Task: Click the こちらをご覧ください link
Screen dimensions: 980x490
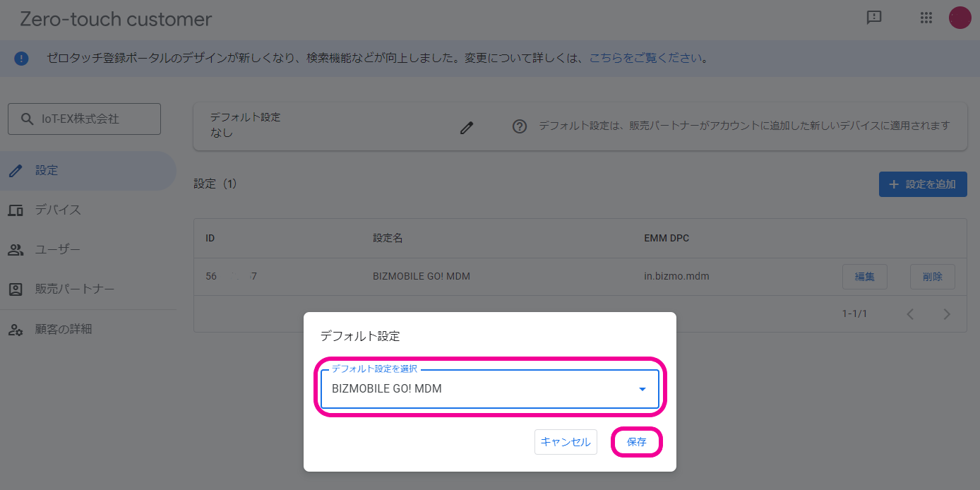Action: [x=645, y=58]
